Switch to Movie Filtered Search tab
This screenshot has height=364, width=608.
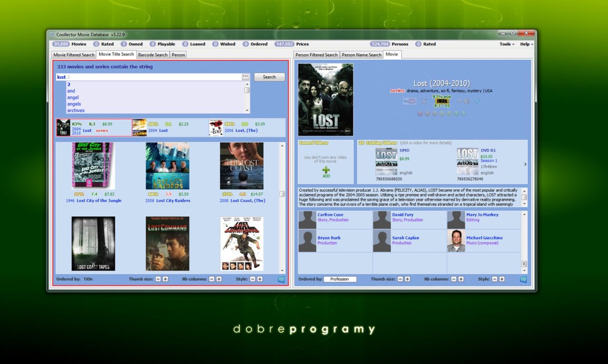[x=74, y=55]
